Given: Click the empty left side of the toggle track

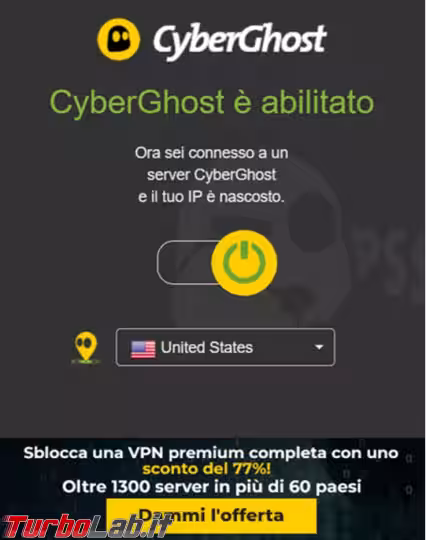Looking at the screenshot, I should 185,262.
